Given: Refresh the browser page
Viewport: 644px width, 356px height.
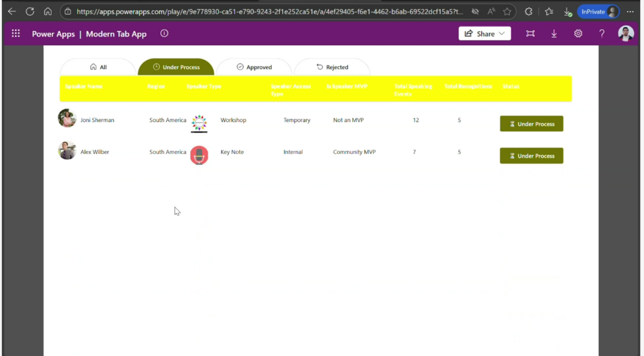Looking at the screenshot, I should tap(30, 11).
